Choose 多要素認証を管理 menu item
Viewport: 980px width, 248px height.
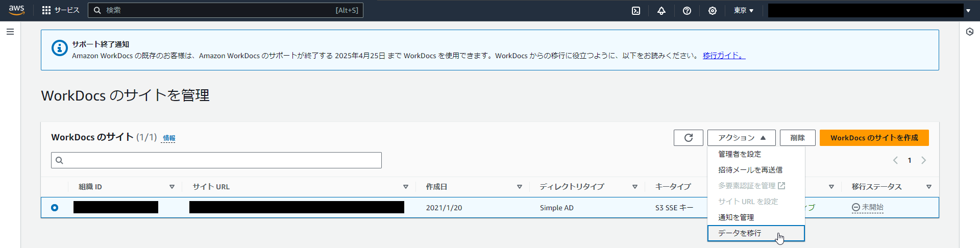756,186
